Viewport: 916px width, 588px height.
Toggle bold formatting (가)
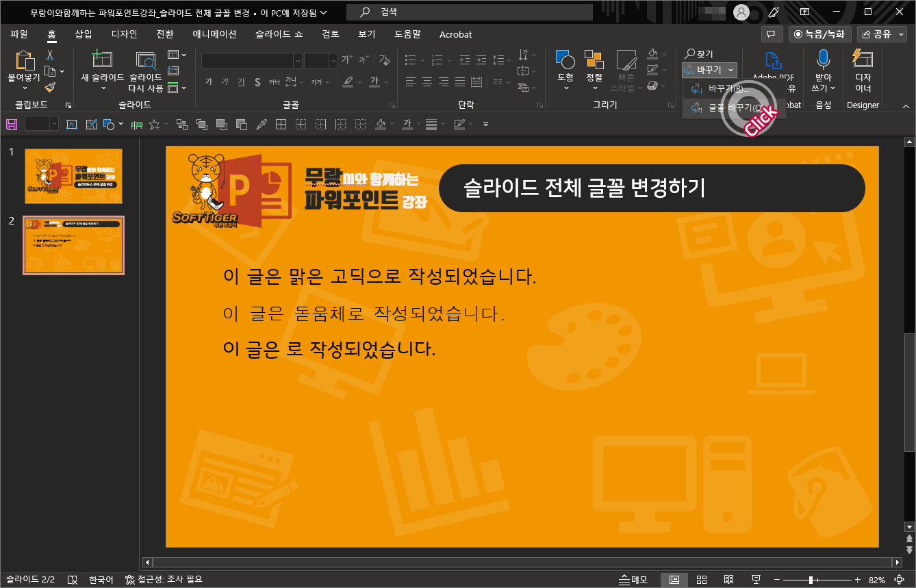[x=209, y=81]
